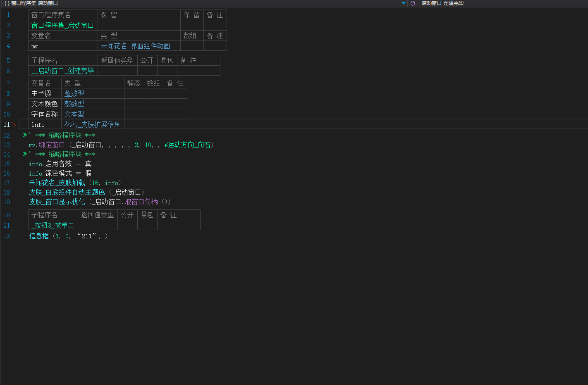The image size is (588, 385).
Task: Click the 信息框 call on line 22
Action: pos(68,236)
